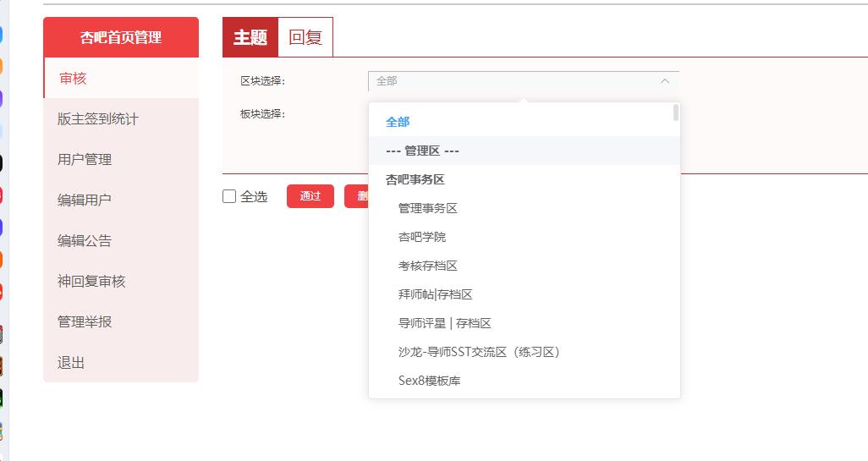Select 编辑用户 in the sidebar
868x461 pixels.
(x=85, y=200)
